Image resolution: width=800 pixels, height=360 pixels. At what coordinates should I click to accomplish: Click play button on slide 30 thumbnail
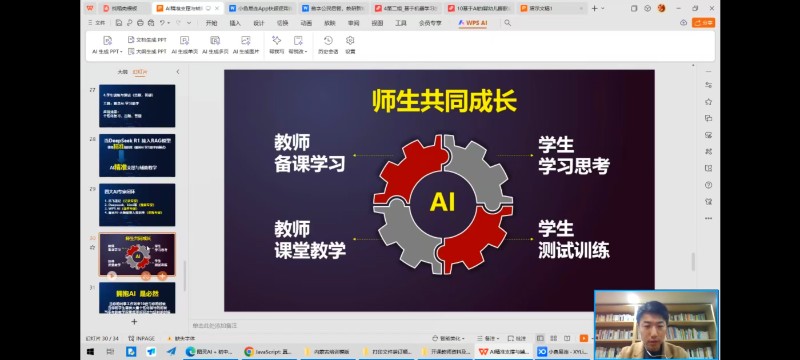[112, 276]
